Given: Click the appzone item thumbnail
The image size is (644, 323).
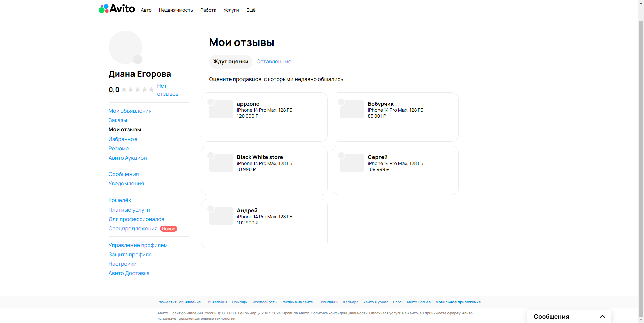Looking at the screenshot, I should tap(221, 109).
